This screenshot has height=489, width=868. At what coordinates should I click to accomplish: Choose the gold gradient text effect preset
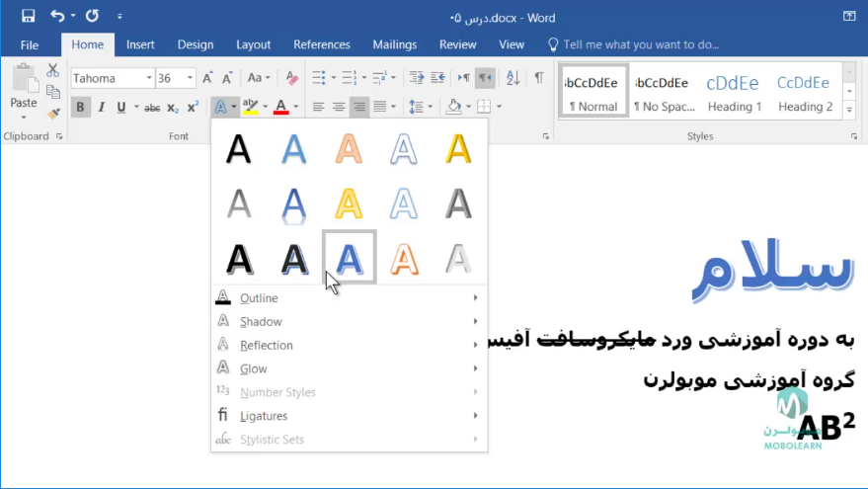coord(459,149)
